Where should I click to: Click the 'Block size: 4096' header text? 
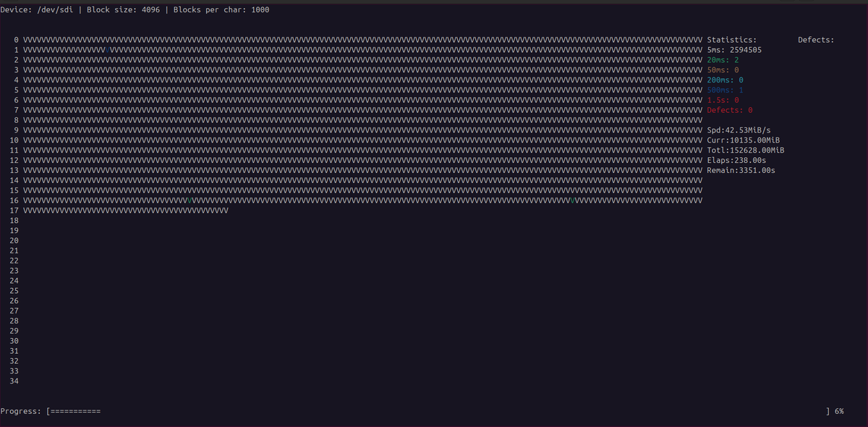[123, 10]
